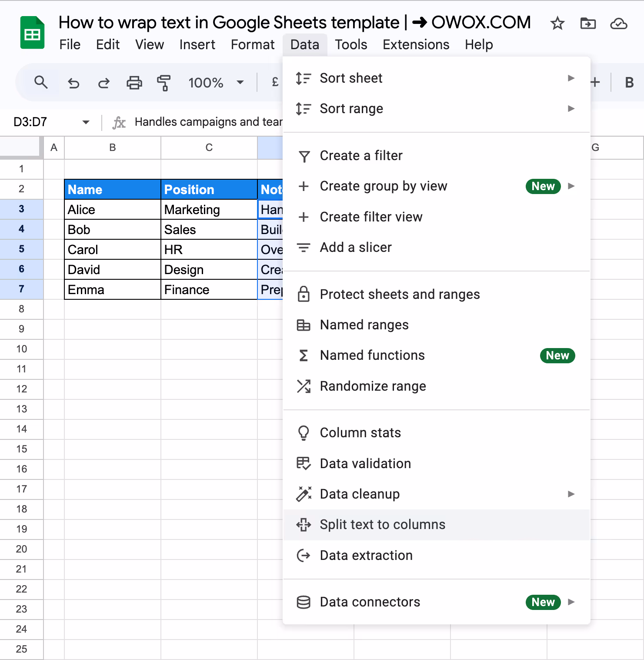Click the move to folder icon
The width and height of the screenshot is (644, 660).
pyautogui.click(x=588, y=23)
